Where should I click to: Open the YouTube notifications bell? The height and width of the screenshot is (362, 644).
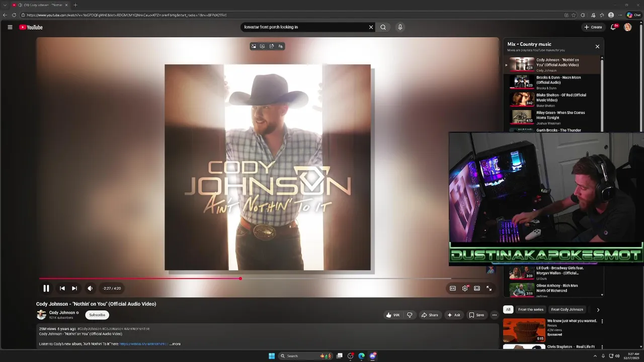click(x=613, y=27)
